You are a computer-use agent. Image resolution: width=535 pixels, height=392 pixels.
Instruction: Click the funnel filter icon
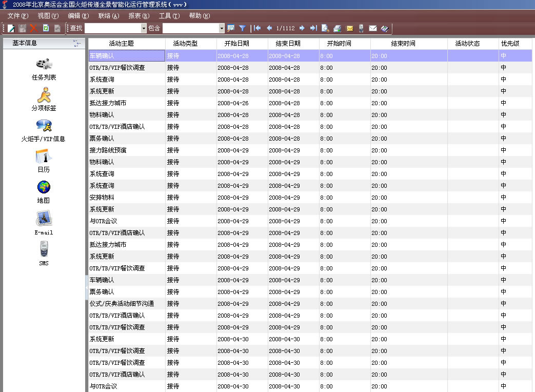tap(242, 28)
